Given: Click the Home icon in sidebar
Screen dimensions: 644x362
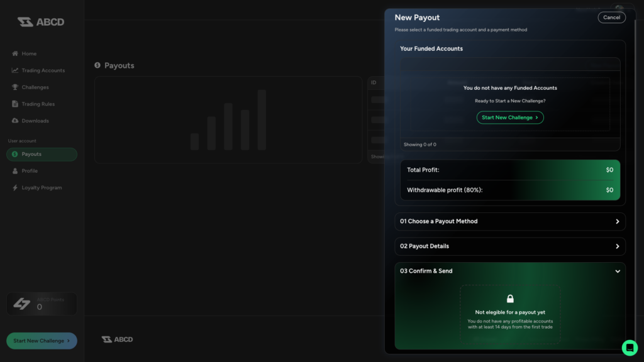Looking at the screenshot, I should click(x=15, y=54).
